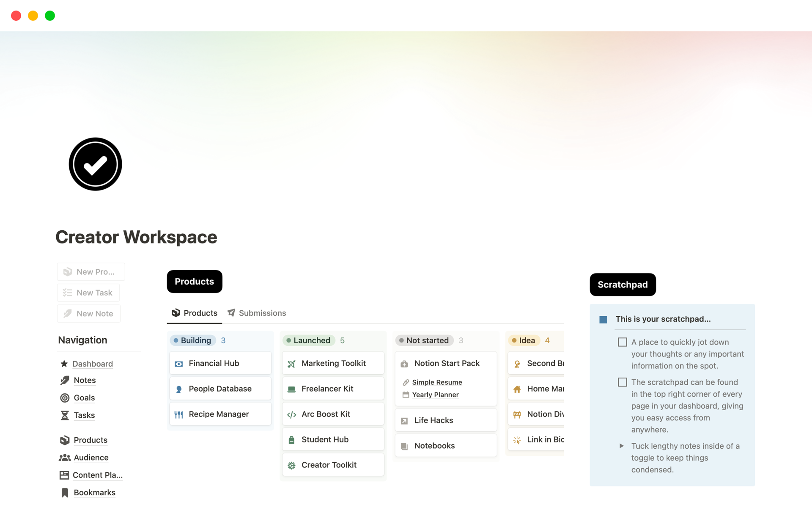
Task: Click the Audience navigation icon
Action: (64, 457)
